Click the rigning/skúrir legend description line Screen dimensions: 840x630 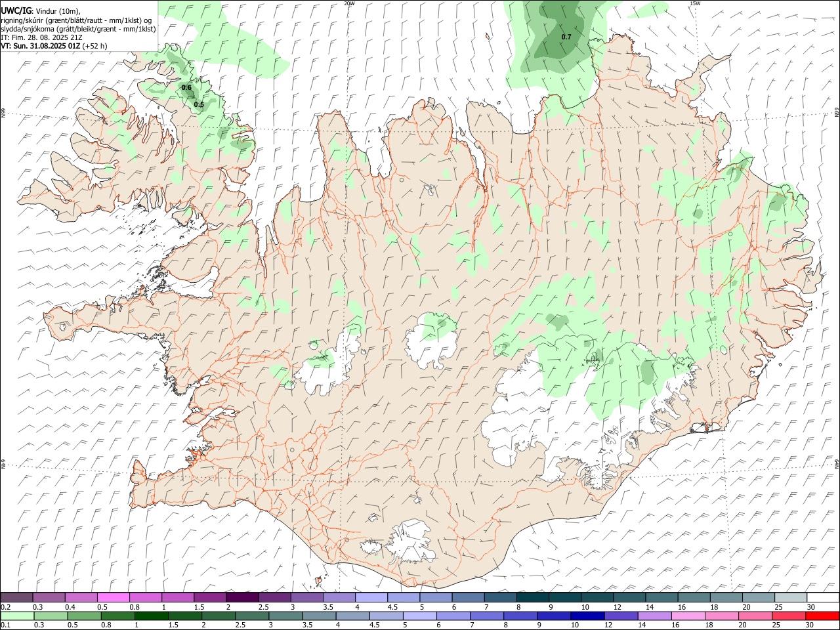[x=76, y=20]
